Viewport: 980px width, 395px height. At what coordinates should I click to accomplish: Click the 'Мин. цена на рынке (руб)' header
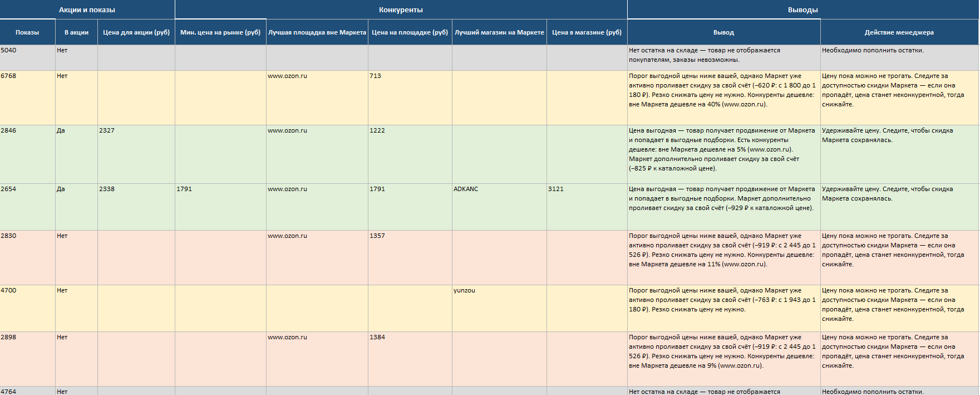point(220,32)
